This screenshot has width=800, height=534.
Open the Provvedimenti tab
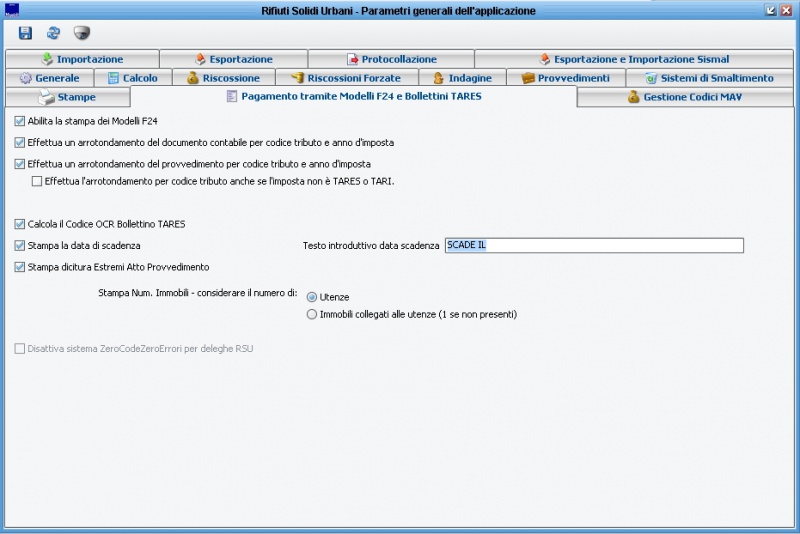point(566,78)
